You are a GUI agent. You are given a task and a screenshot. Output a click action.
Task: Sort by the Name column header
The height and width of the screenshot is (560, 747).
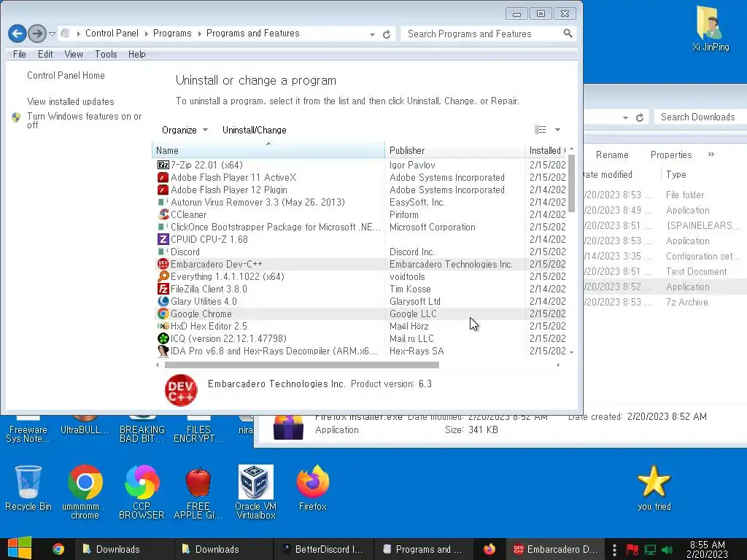click(x=268, y=150)
